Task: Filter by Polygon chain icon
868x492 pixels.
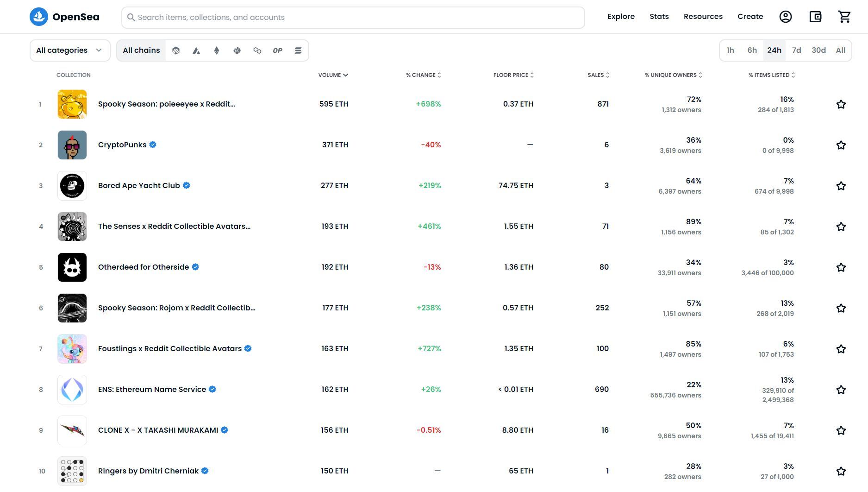Action: (257, 50)
